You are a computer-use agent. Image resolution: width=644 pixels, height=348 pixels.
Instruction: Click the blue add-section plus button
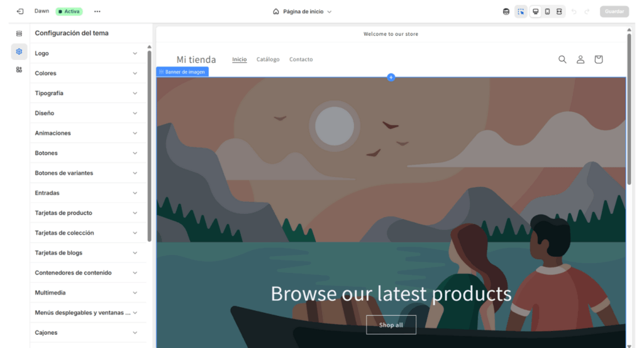coord(391,77)
